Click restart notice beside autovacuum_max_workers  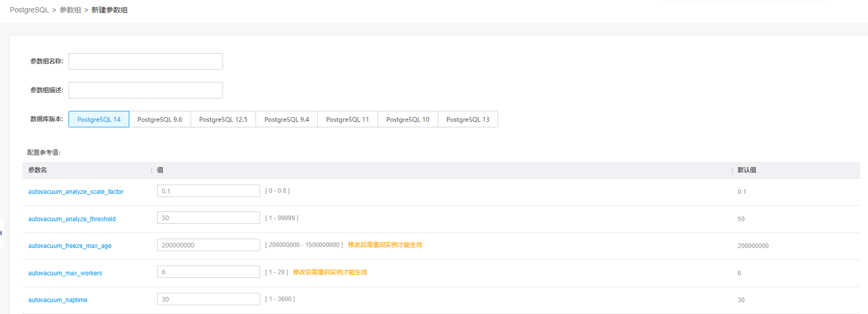click(x=330, y=272)
